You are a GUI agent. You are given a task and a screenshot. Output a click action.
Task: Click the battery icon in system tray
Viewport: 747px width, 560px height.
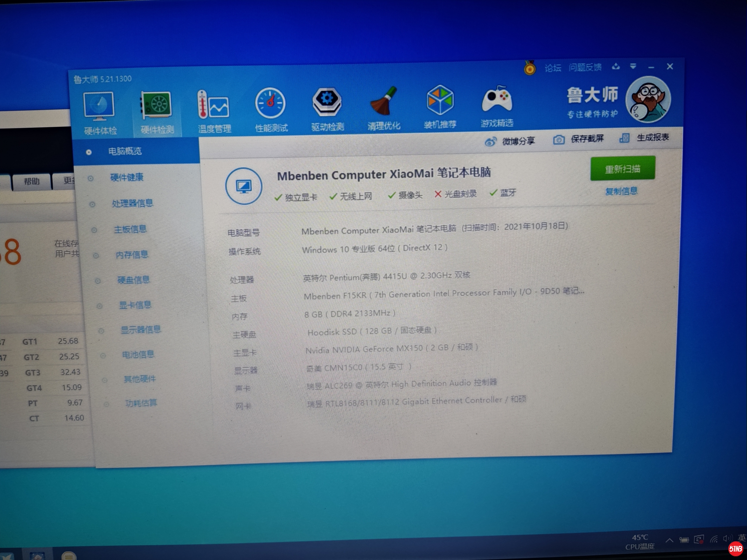[x=684, y=540]
